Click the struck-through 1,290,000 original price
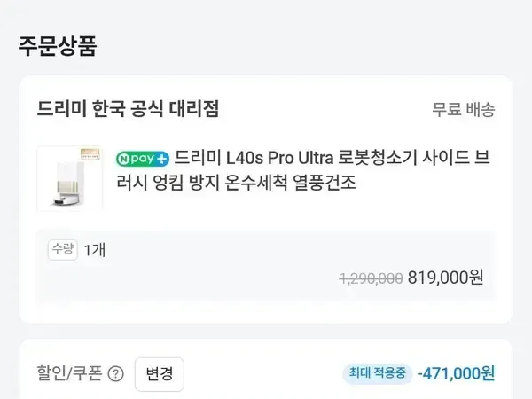 click(371, 278)
